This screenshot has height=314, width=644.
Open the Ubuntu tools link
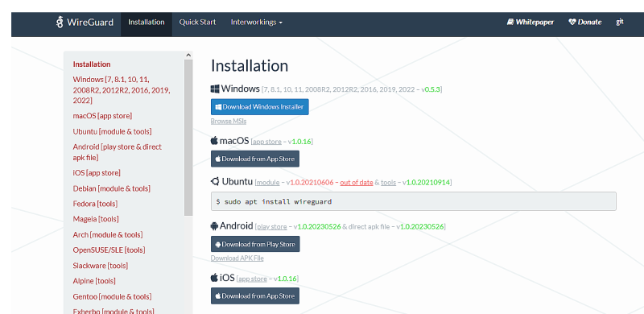pos(388,183)
